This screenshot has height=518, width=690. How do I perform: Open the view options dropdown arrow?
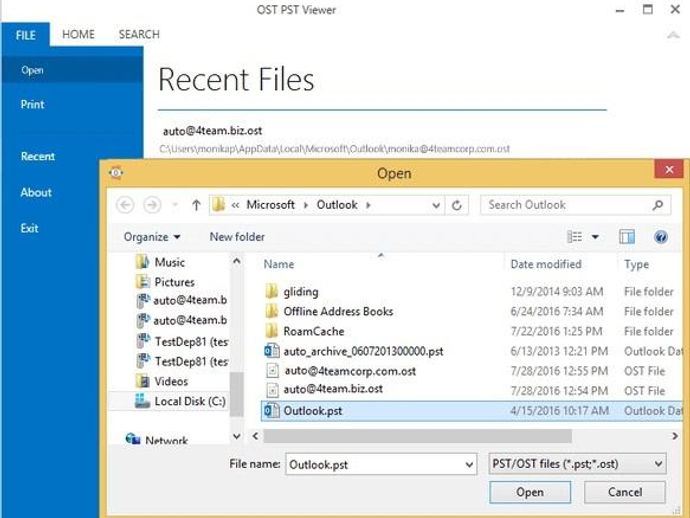(595, 237)
